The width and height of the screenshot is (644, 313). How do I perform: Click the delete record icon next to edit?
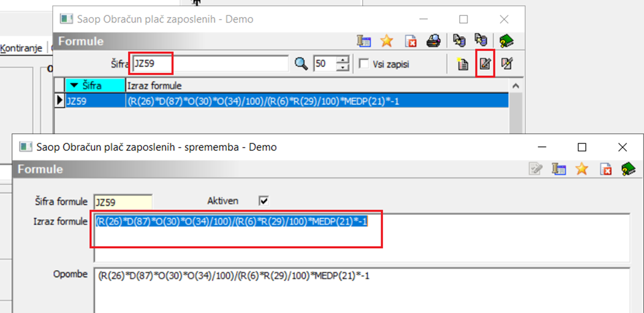(x=507, y=64)
